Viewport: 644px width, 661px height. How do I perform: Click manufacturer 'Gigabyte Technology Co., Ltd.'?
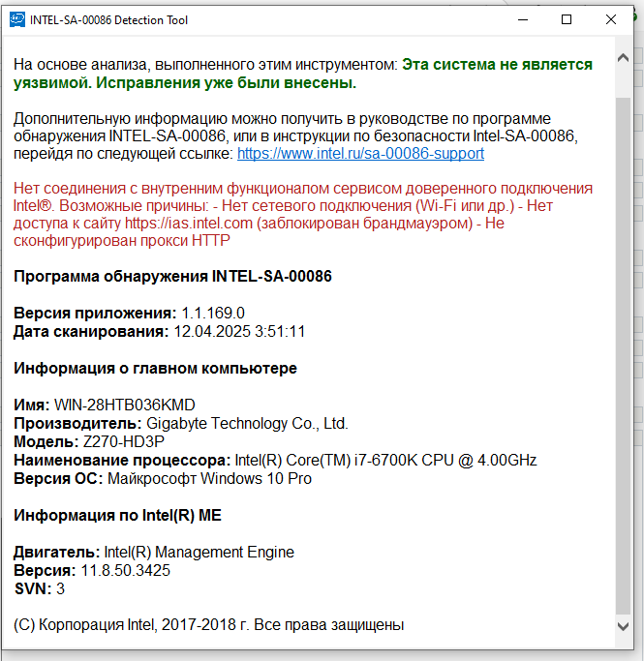(247, 423)
